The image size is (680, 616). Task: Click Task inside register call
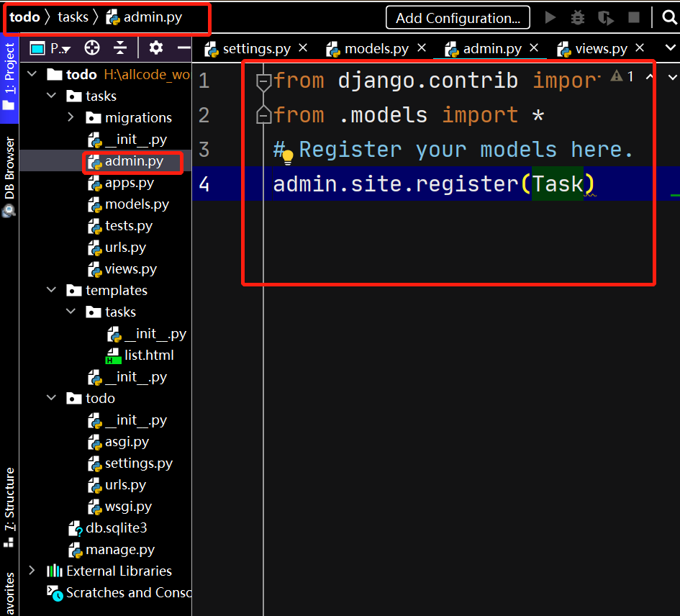pyautogui.click(x=558, y=184)
